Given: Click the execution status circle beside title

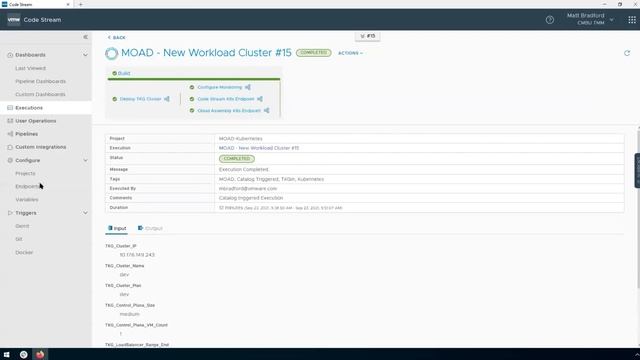Looking at the screenshot, I should tap(111, 53).
